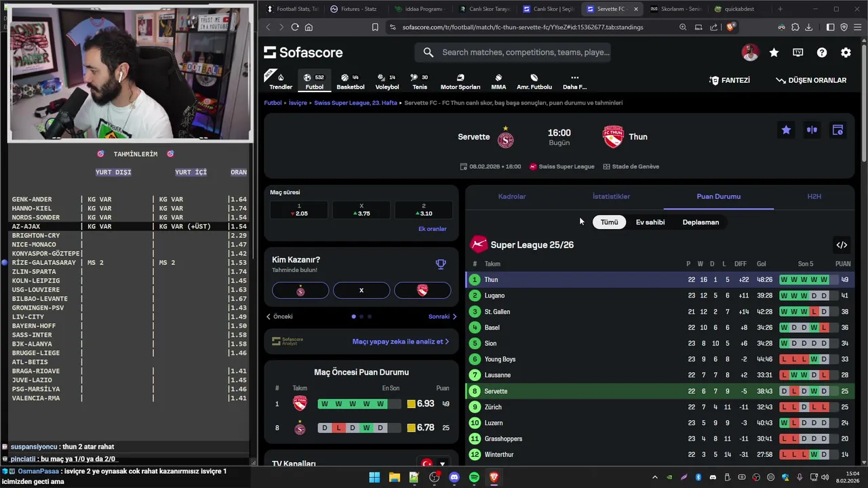868x488 pixels.
Task: Select the draw odds 3.75
Action: point(361,210)
